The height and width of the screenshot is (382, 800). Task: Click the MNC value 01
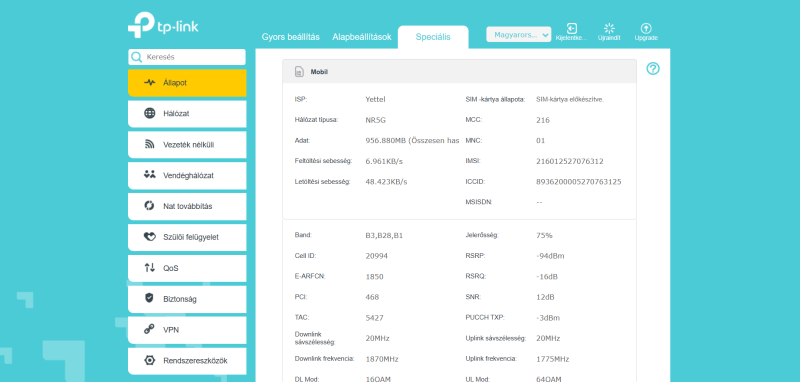[541, 141]
